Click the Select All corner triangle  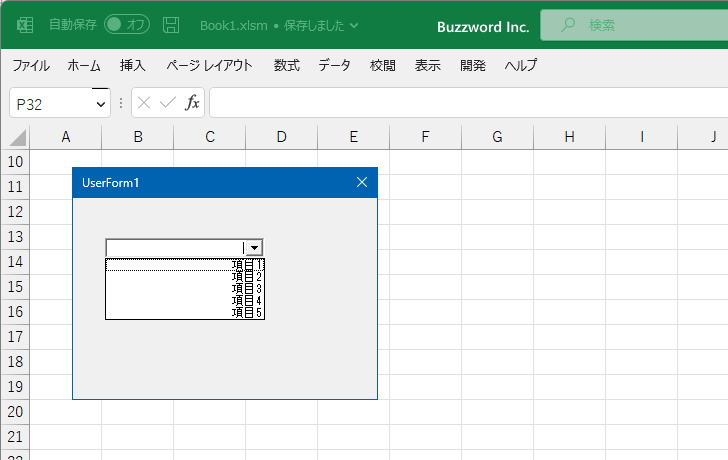(18, 137)
